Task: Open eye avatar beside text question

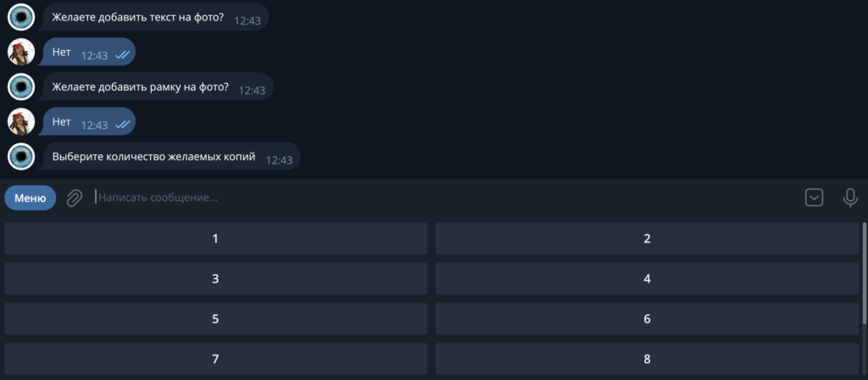Action: click(x=21, y=17)
